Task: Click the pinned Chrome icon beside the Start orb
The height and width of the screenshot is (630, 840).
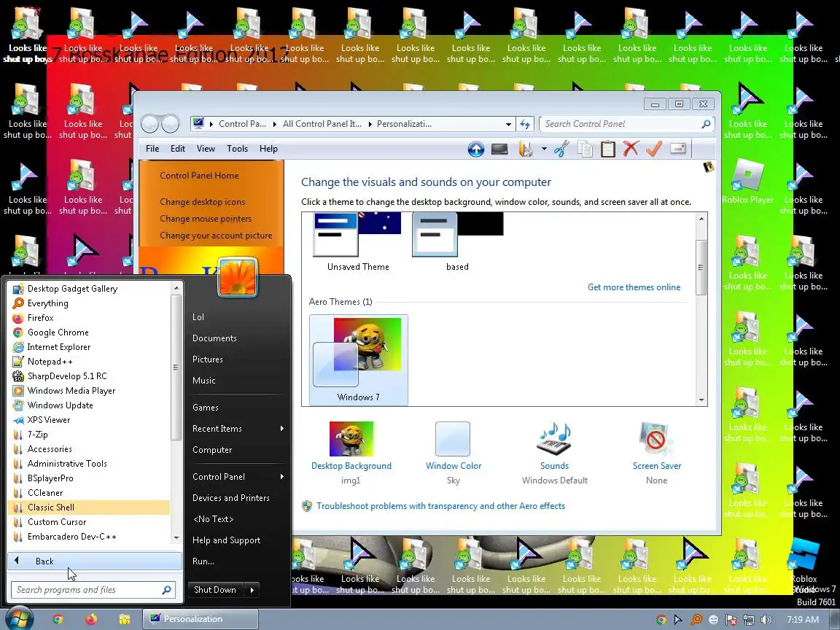Action: [58, 619]
